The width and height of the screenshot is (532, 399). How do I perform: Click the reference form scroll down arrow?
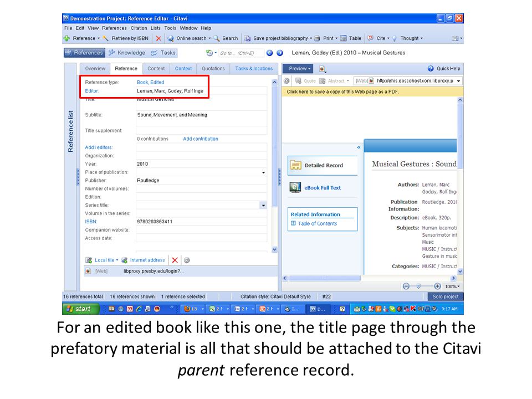click(274, 250)
